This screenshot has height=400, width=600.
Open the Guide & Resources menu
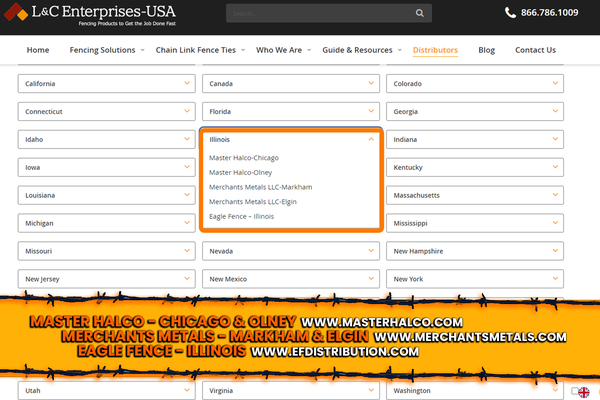click(357, 50)
